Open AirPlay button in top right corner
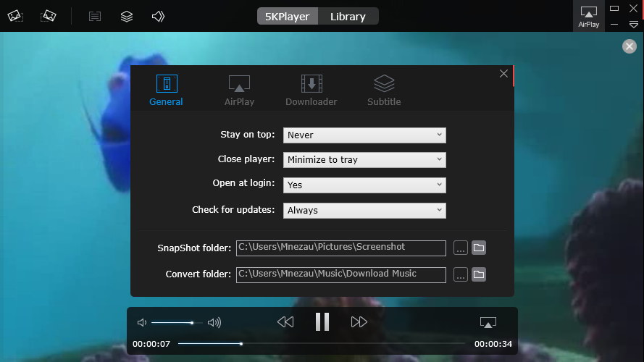Screen dimensions: 644x362 (588, 16)
